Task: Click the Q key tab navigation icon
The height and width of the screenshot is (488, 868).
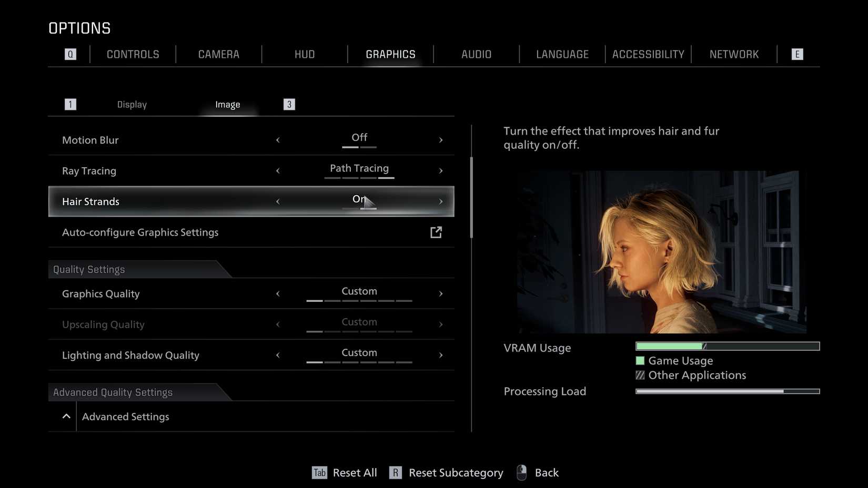Action: [70, 54]
